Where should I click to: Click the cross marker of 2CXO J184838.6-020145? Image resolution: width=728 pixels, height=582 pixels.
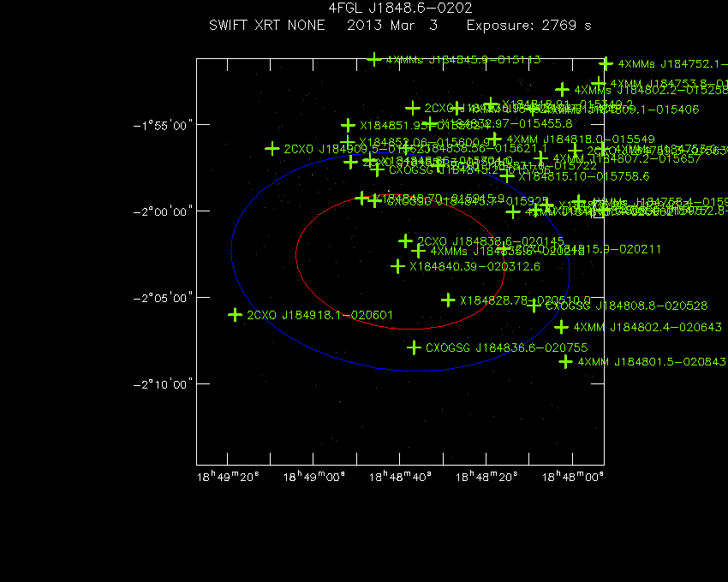pyautogui.click(x=405, y=241)
